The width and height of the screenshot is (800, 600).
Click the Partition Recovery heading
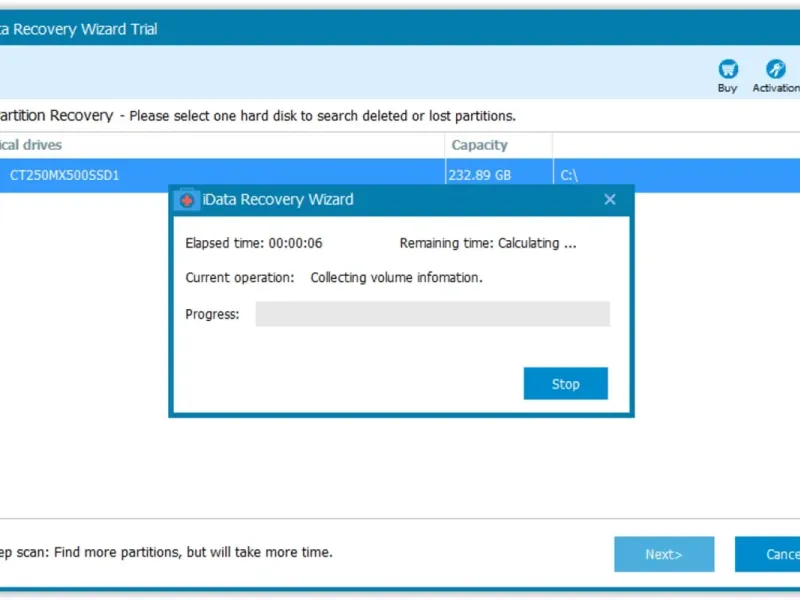click(56, 116)
